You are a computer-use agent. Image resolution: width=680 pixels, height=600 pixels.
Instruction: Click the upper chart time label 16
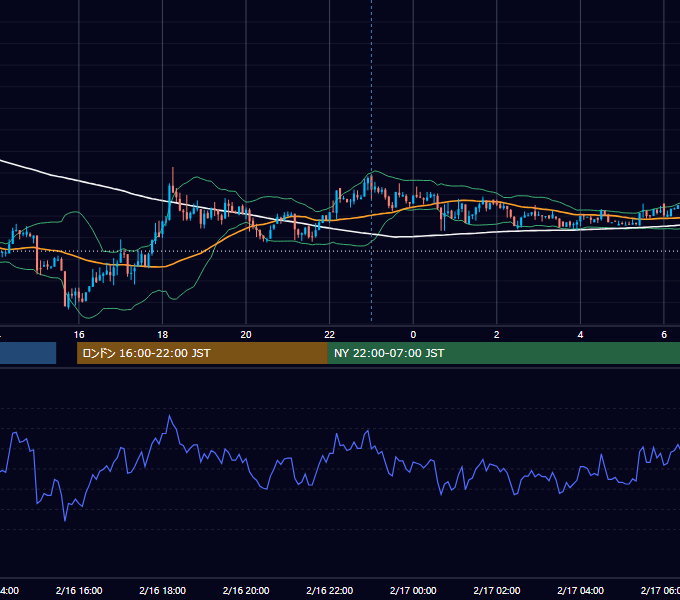coord(79,335)
